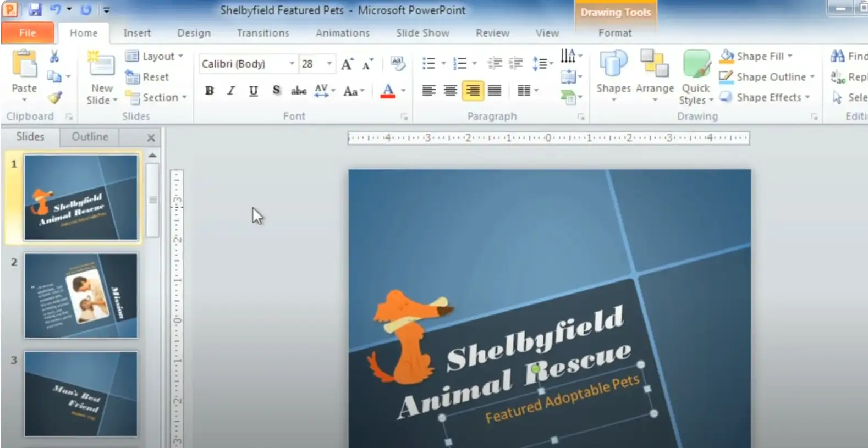Expand the Shape Fill dropdown

790,57
